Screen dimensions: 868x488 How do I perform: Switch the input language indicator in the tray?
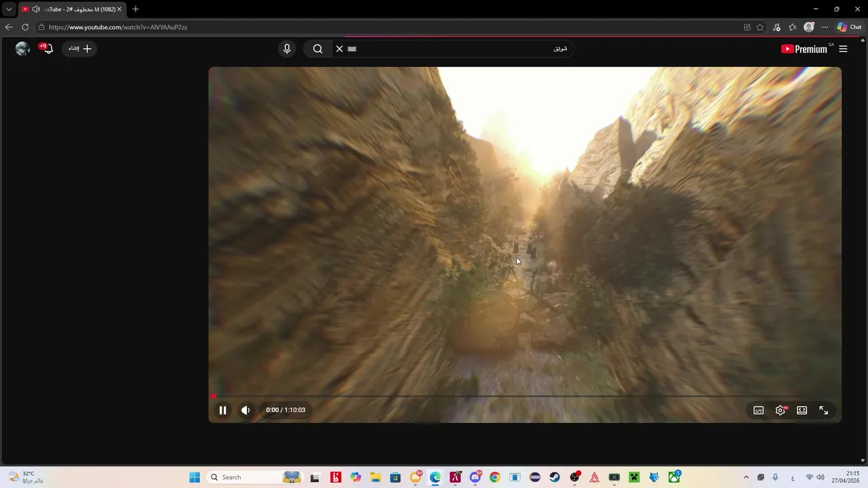pos(793,478)
